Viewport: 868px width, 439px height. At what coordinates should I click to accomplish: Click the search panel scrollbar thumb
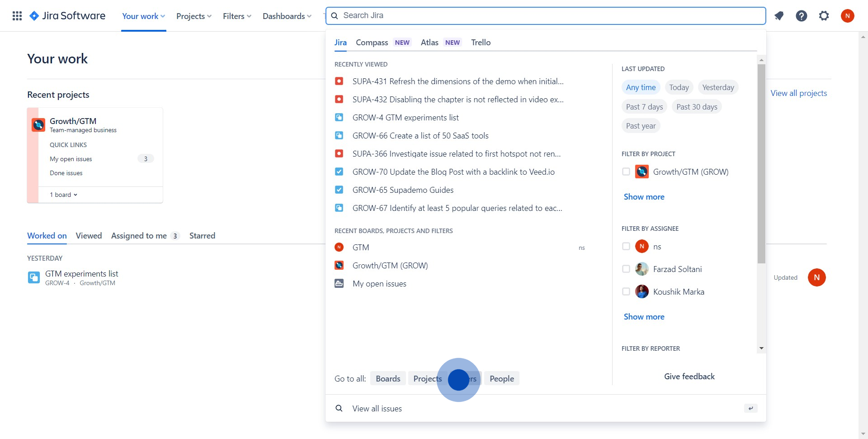point(761,163)
